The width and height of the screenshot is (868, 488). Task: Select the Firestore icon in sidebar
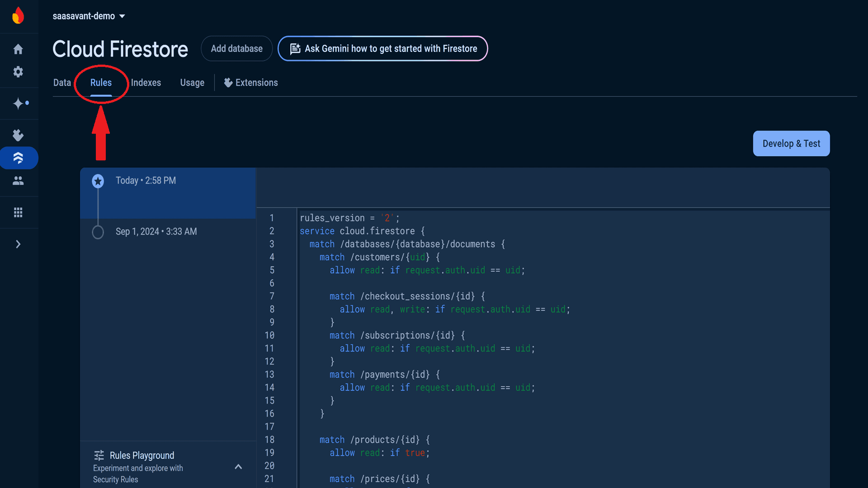pyautogui.click(x=19, y=158)
